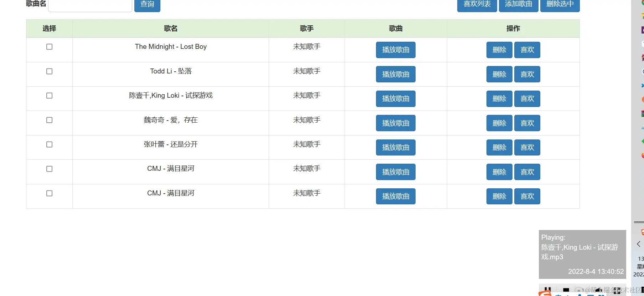Click the Playing: 试探游戏.mp3 notification popup
This screenshot has width=644, height=296.
pyautogui.click(x=582, y=254)
